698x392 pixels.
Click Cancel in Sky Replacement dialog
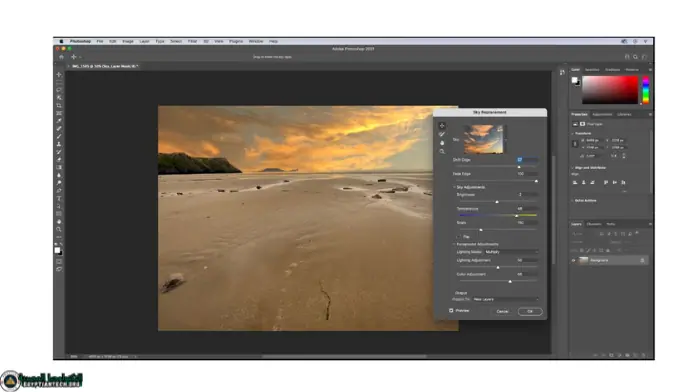click(x=502, y=311)
